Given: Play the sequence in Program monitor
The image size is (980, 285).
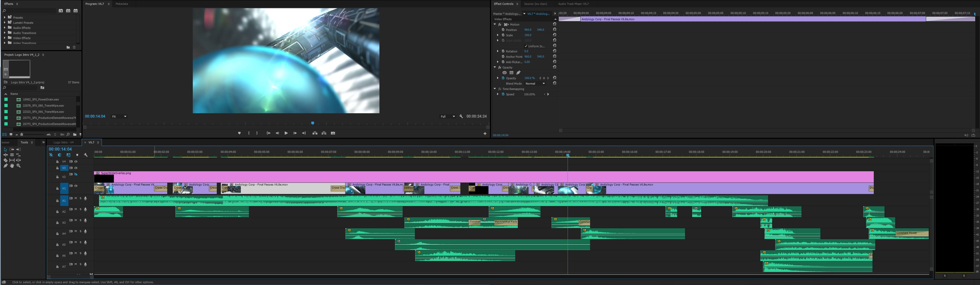Looking at the screenshot, I should pos(286,133).
